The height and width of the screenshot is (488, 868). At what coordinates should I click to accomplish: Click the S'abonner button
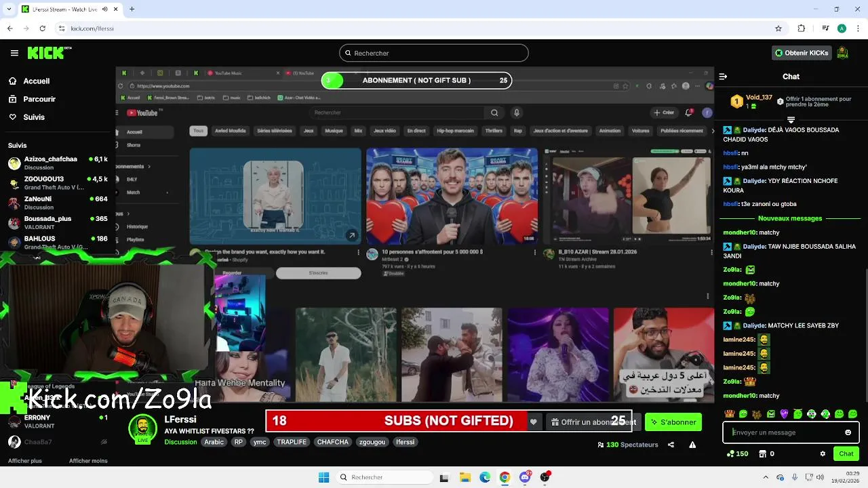[x=673, y=422]
